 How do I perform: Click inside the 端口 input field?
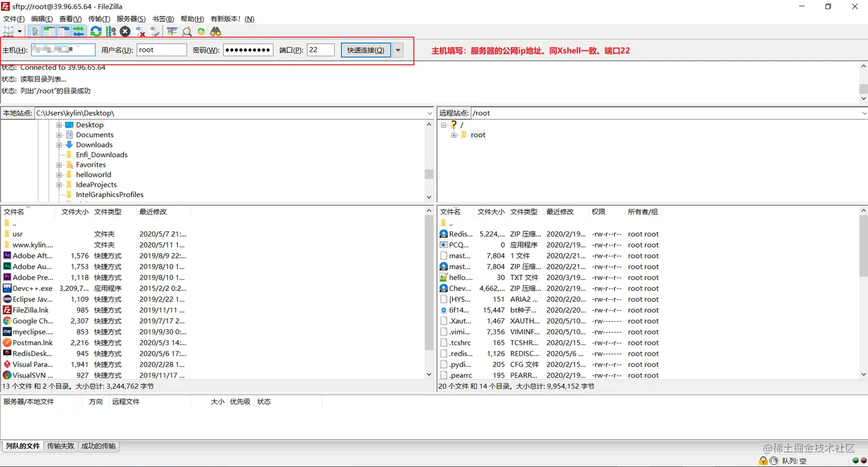(x=320, y=50)
